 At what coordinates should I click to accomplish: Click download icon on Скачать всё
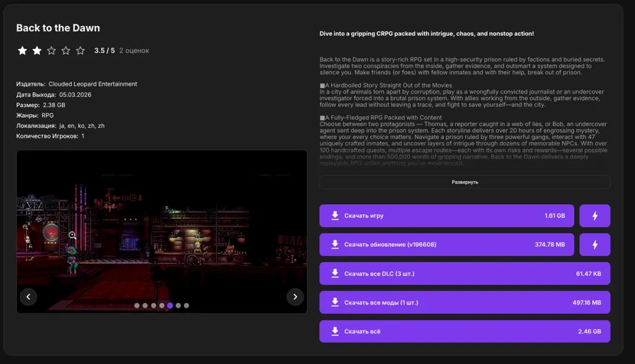pyautogui.click(x=335, y=331)
